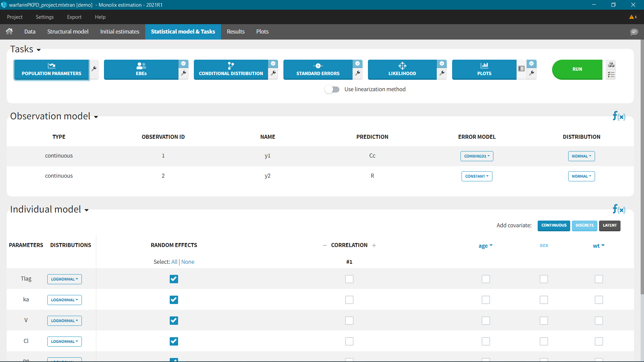Screen dimensions: 644x362
Task: Open the COMBINED1 error model dropdown for y1
Action: [x=477, y=156]
